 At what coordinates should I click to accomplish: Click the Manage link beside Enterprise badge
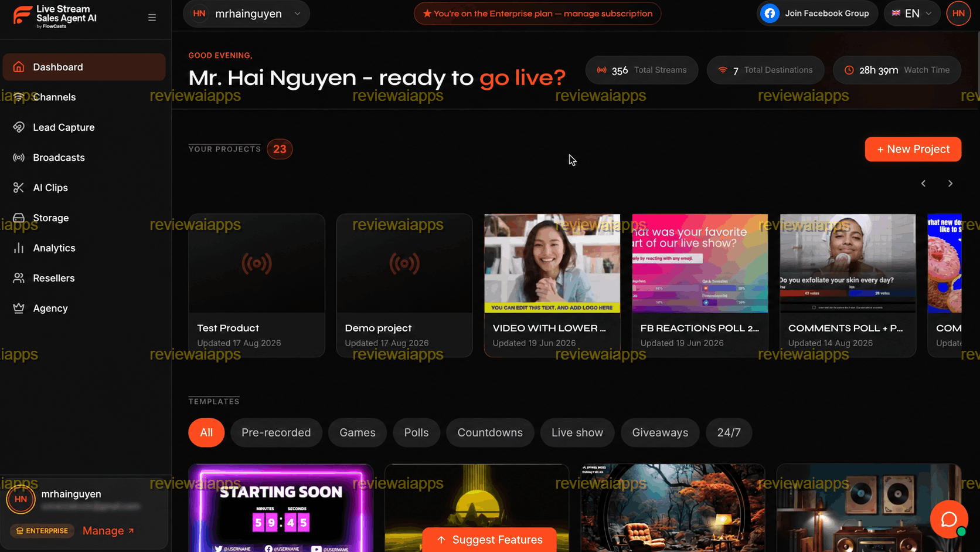[108, 531]
